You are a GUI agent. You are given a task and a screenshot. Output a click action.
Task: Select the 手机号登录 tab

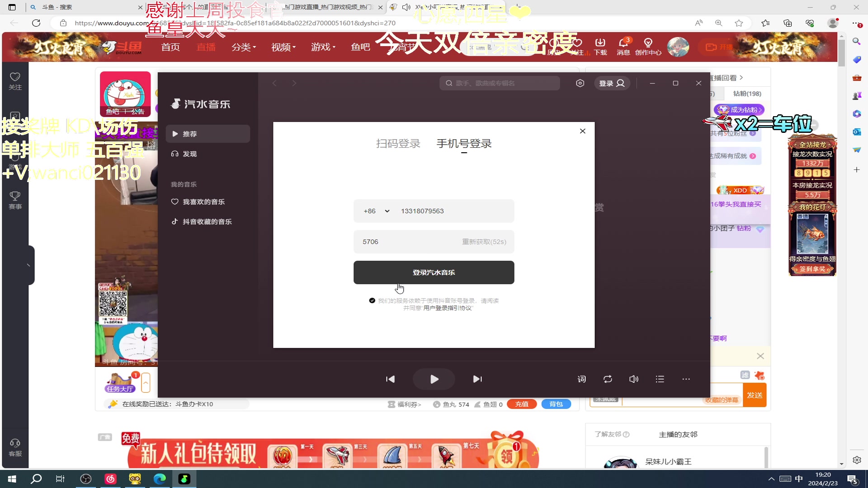pos(464,144)
